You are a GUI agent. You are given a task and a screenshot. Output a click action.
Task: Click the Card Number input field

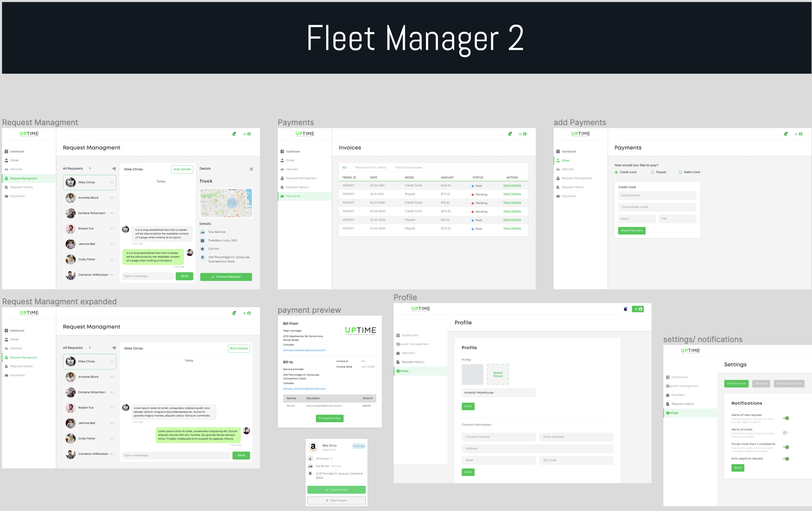(657, 195)
